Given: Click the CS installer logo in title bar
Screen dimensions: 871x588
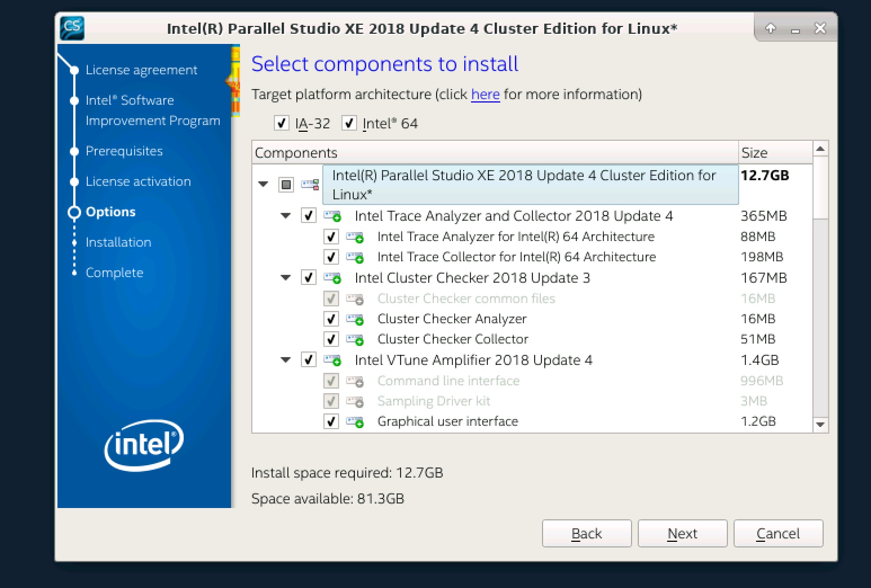Looking at the screenshot, I should [72, 28].
